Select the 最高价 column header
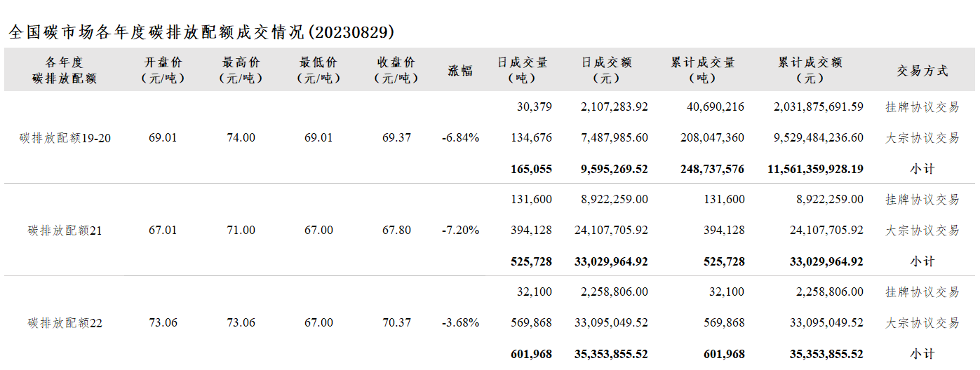Image resolution: width=980 pixels, height=370 pixels. pos(241,70)
